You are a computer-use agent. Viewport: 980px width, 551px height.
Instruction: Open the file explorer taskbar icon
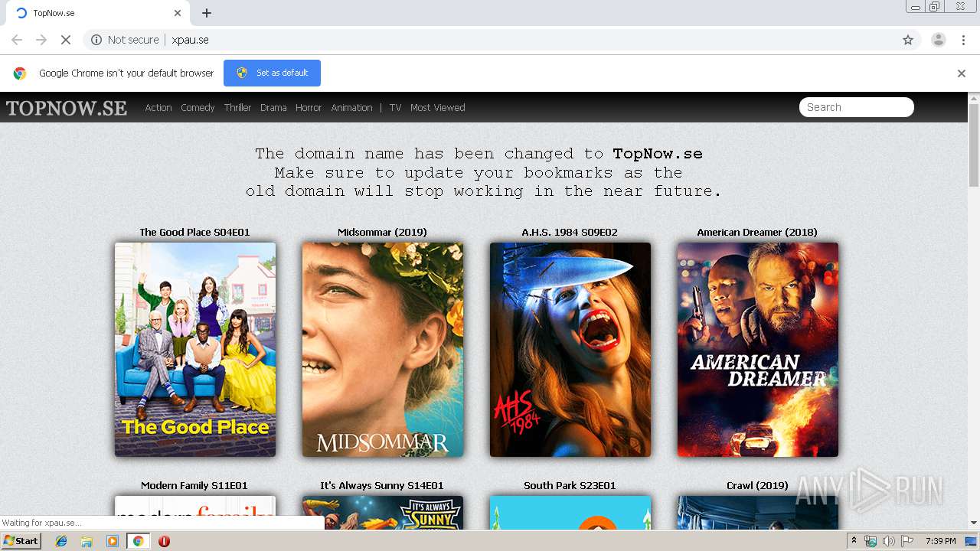87,541
